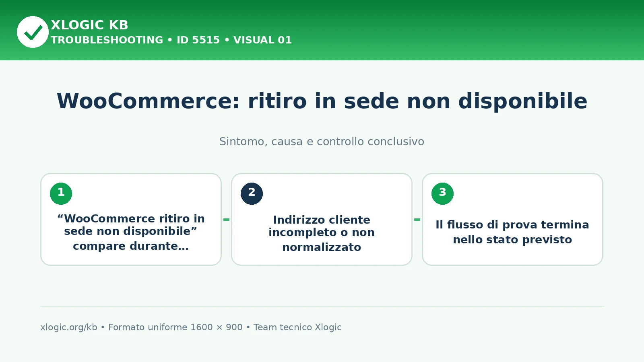This screenshot has height=362, width=644.
Task: Click the XLOGIC KB header title
Action: 89,25
